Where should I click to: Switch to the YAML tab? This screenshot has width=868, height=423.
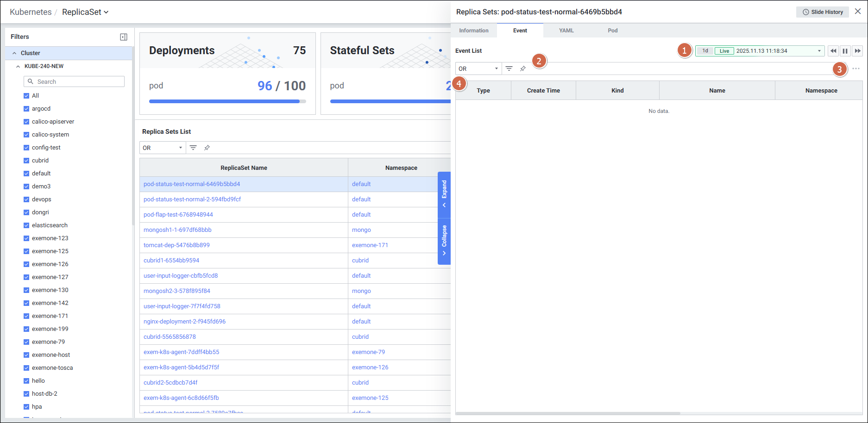tap(566, 31)
